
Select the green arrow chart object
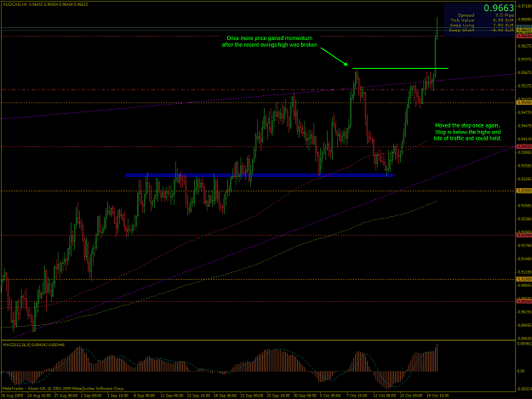(335, 57)
